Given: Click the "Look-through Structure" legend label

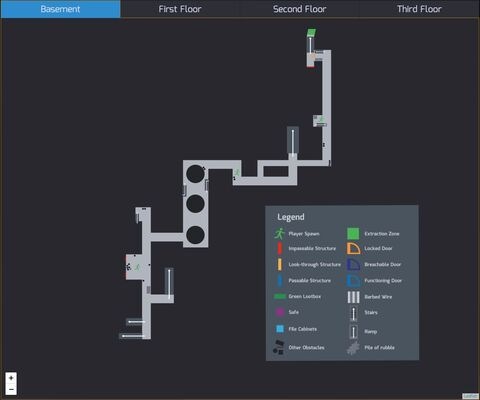Looking at the screenshot, I should point(315,264).
